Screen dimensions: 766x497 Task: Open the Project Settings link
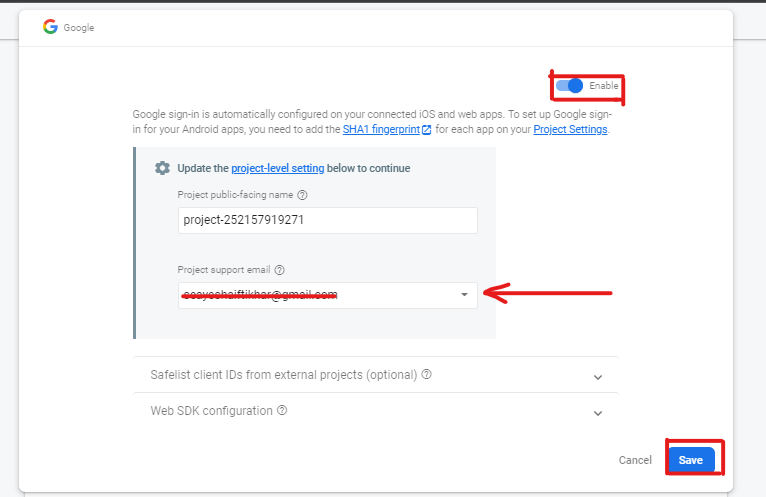click(570, 130)
